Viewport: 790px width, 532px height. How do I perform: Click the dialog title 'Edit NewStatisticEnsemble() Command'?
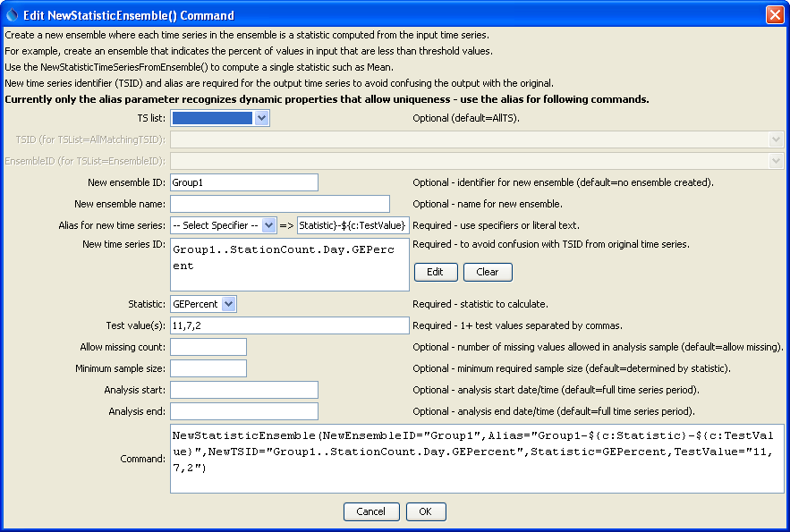(x=129, y=15)
